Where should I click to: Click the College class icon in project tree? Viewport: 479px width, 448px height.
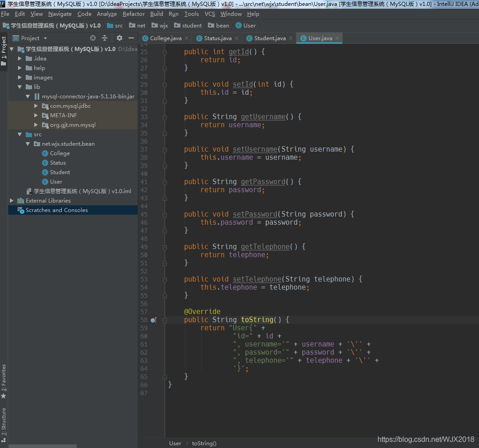tap(45, 153)
